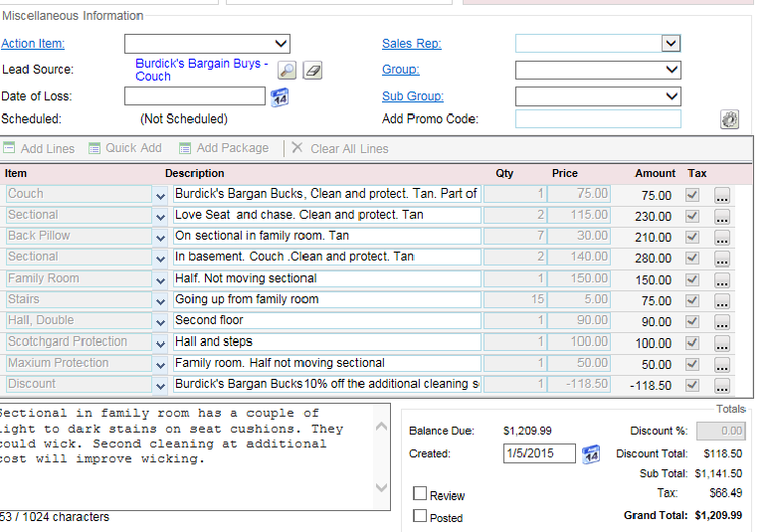Click the Add Promo Code input field
This screenshot has width=773, height=532.
pos(598,119)
